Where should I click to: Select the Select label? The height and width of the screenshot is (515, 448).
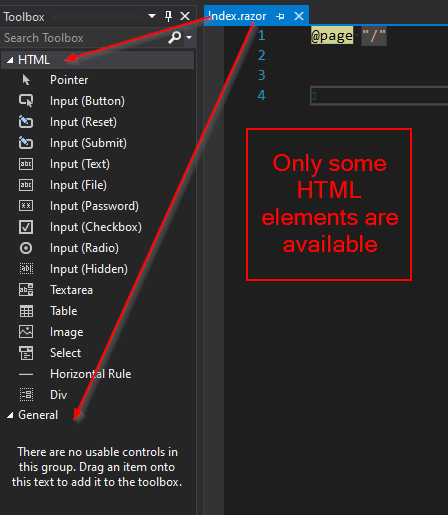[65, 353]
